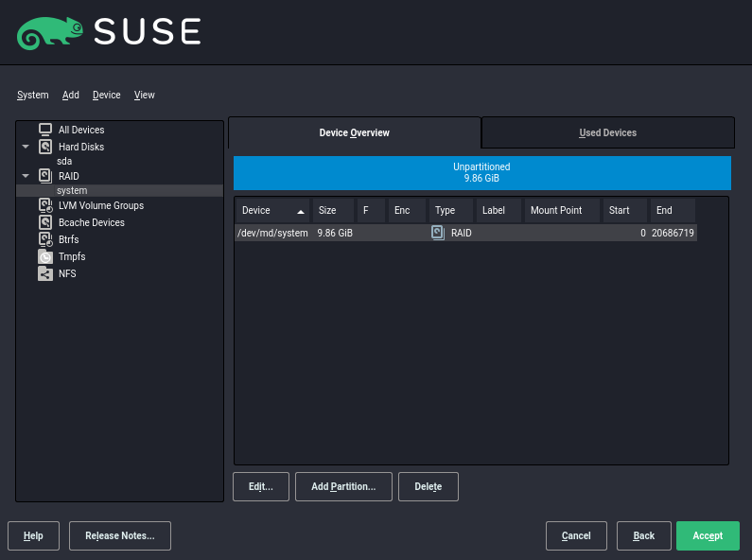Open the View menu
The width and height of the screenshot is (752, 560).
click(145, 95)
